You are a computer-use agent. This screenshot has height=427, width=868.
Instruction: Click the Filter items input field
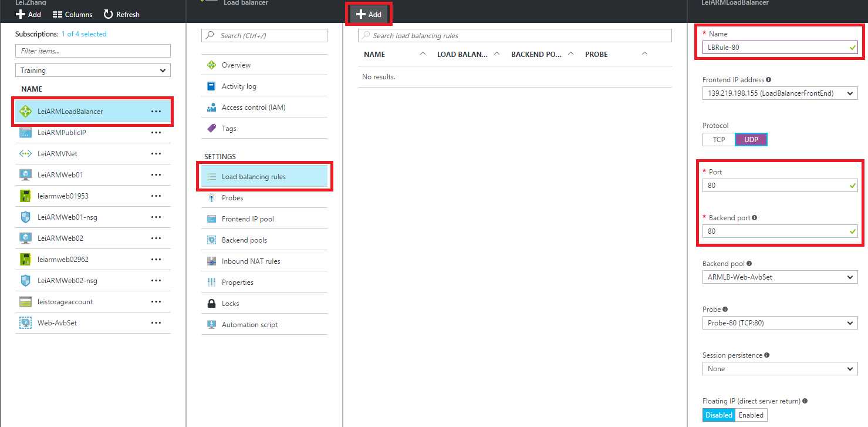point(93,51)
